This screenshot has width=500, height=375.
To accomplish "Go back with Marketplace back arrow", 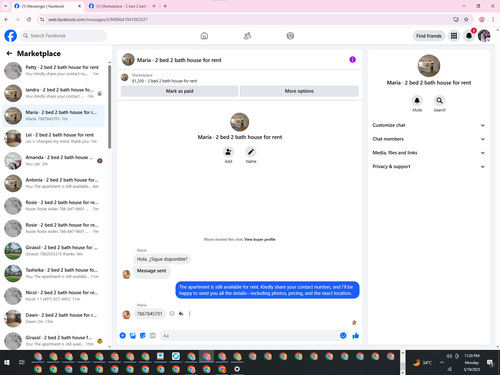I will click(9, 53).
